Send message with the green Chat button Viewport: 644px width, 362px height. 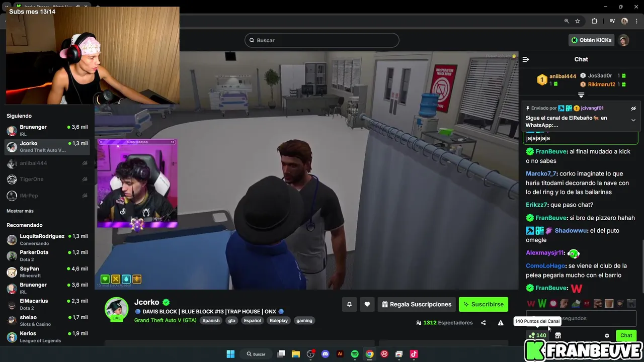point(626,335)
